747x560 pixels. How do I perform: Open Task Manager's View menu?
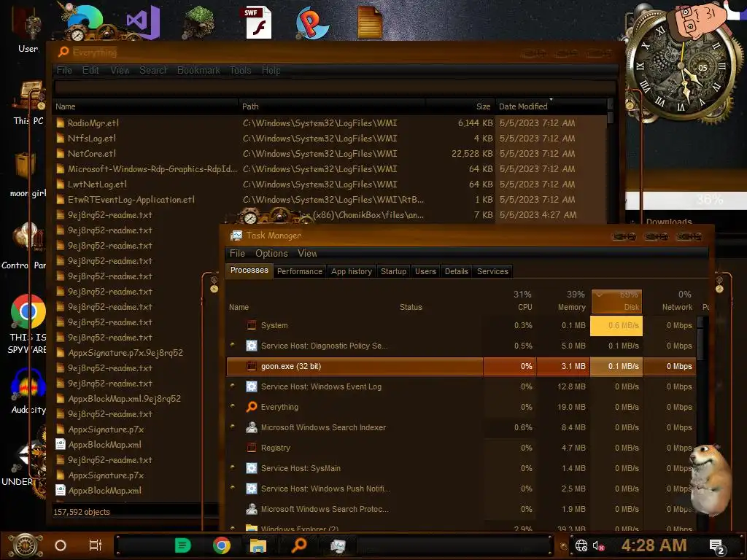[x=307, y=253]
